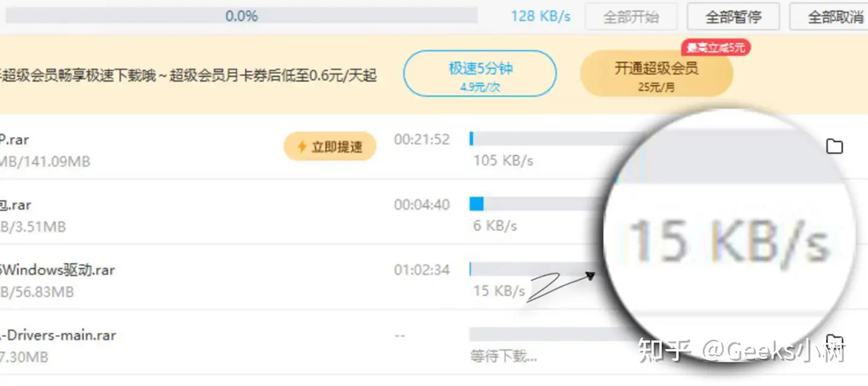Click the lightning 立即提速 speed-up button

pyautogui.click(x=330, y=147)
